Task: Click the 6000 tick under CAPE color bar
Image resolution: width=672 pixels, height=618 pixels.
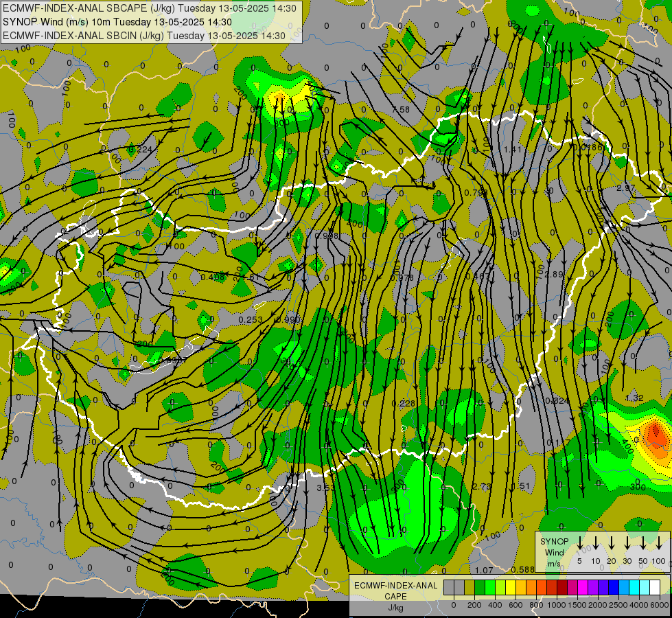Action: click(x=659, y=605)
